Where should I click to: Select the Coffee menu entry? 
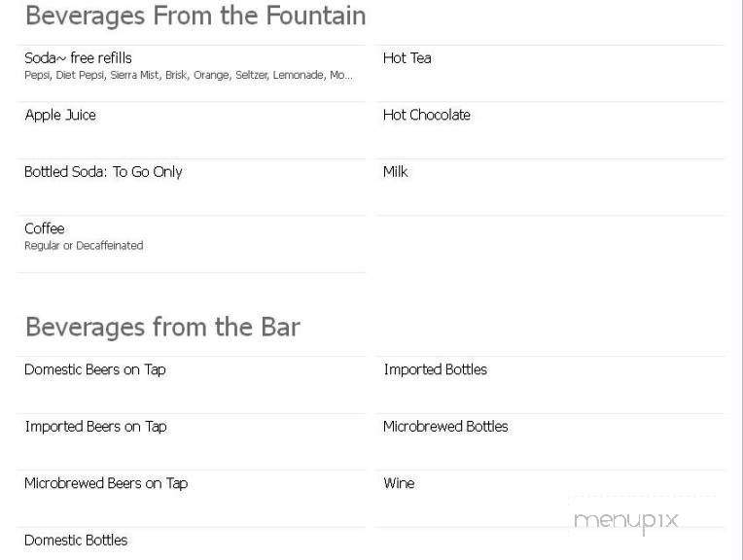point(45,228)
